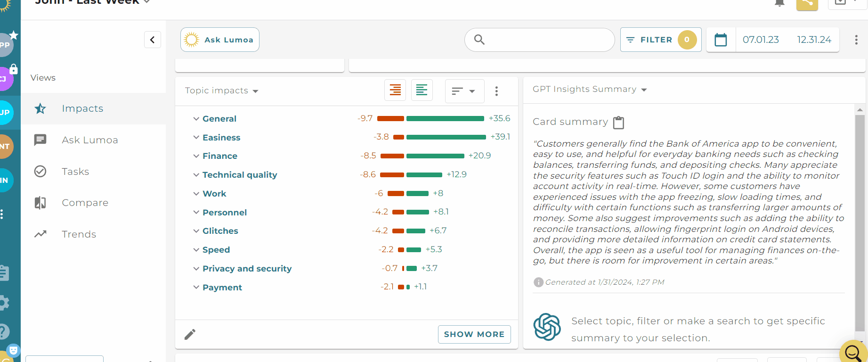Open the yellow chat search widget
Viewport: 868px width, 362px height.
853,352
